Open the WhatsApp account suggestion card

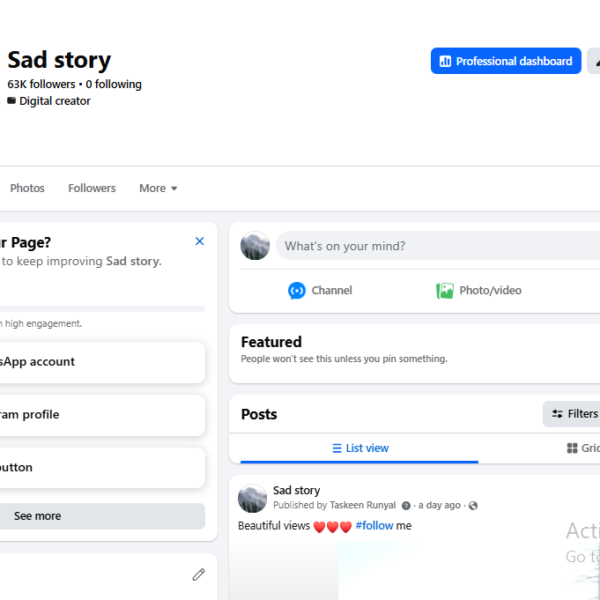pos(101,362)
